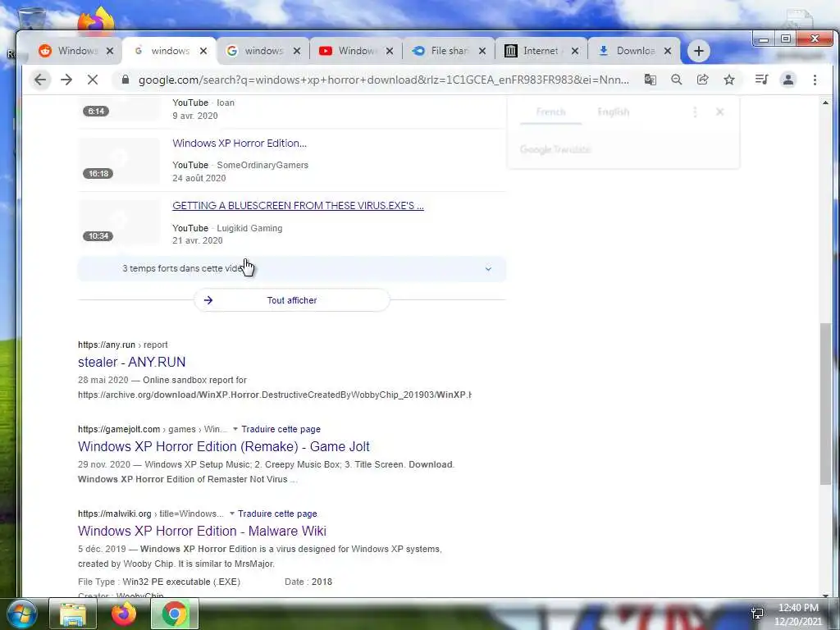Go forward with the forward arrow
The image size is (840, 630).
click(x=66, y=80)
